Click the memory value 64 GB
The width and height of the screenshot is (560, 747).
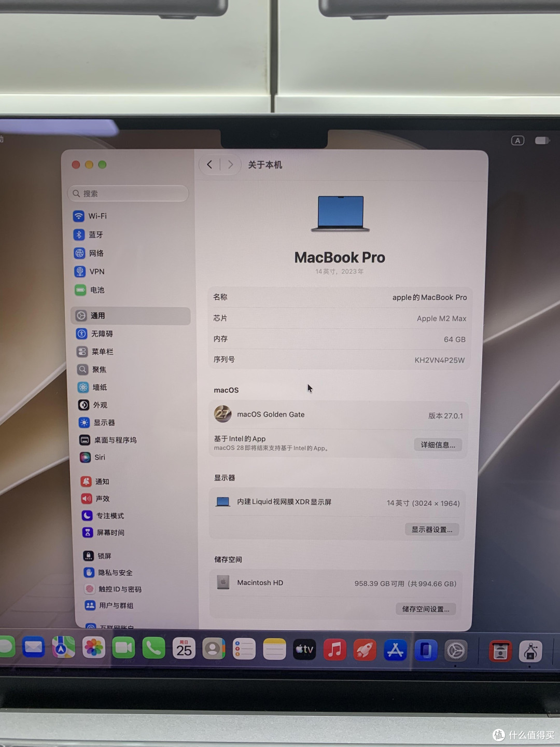click(x=455, y=339)
